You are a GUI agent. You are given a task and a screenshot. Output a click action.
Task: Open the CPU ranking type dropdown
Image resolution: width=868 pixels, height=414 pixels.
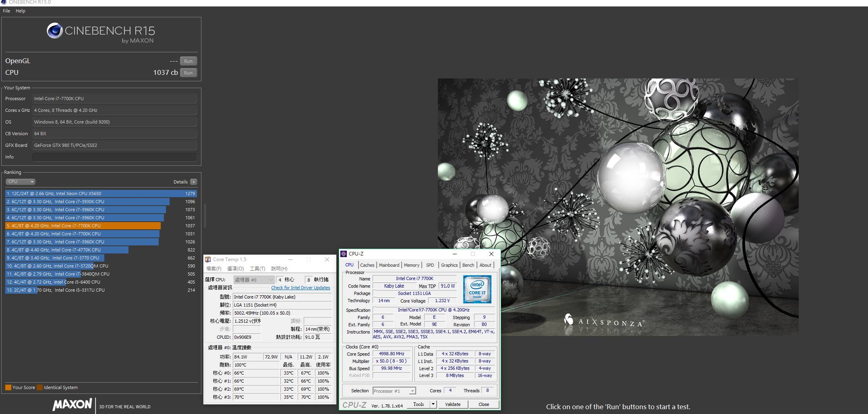(x=20, y=182)
